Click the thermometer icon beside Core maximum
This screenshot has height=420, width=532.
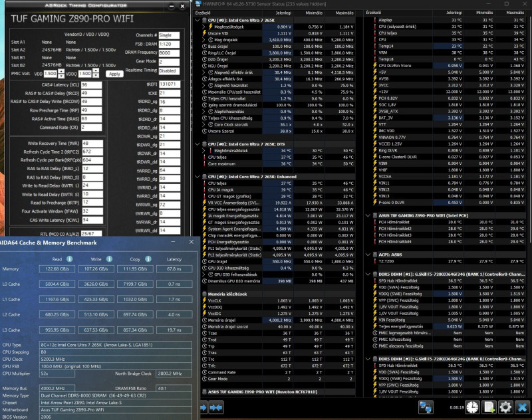204,163
